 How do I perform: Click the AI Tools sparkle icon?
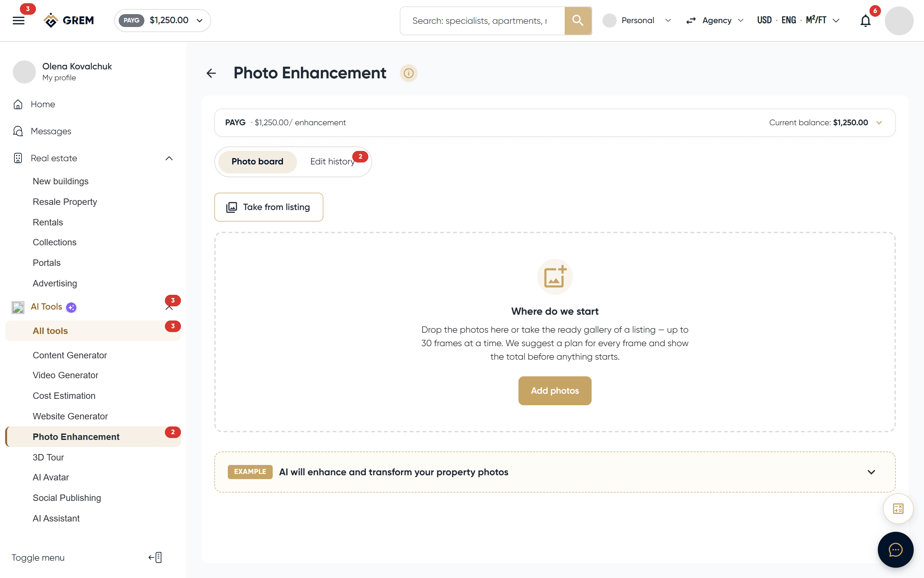(x=72, y=307)
